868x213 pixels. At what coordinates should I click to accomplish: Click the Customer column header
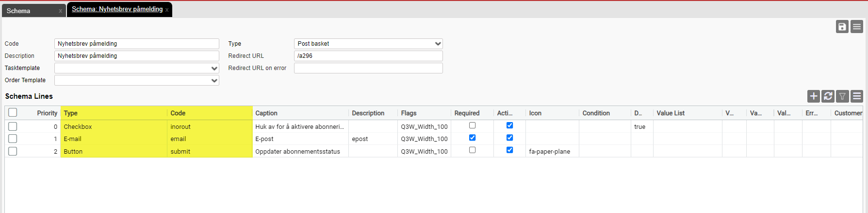[848, 113]
